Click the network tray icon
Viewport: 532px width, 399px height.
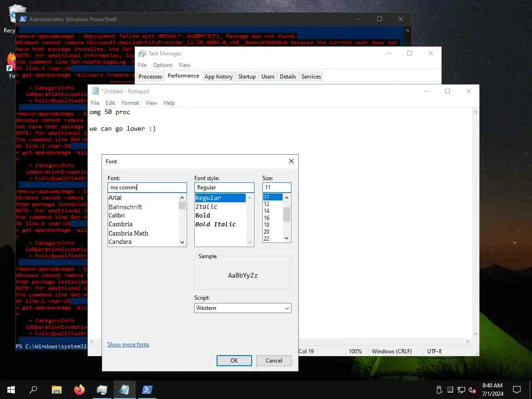pyautogui.click(x=461, y=390)
